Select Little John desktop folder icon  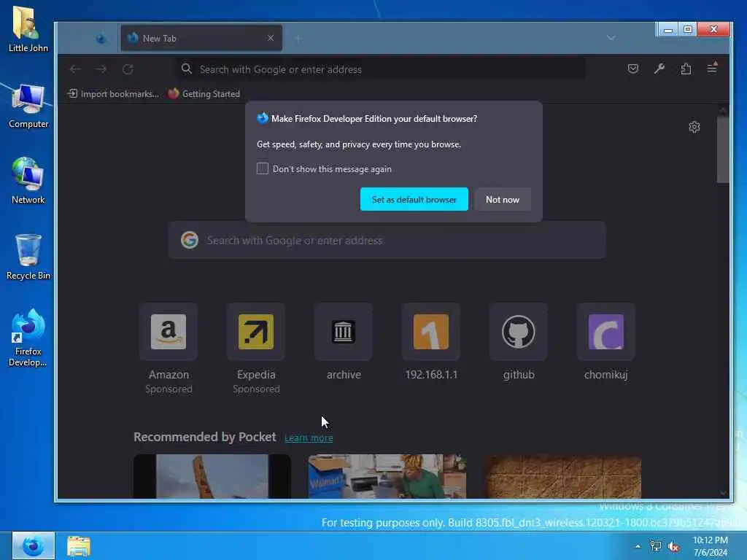28,29
